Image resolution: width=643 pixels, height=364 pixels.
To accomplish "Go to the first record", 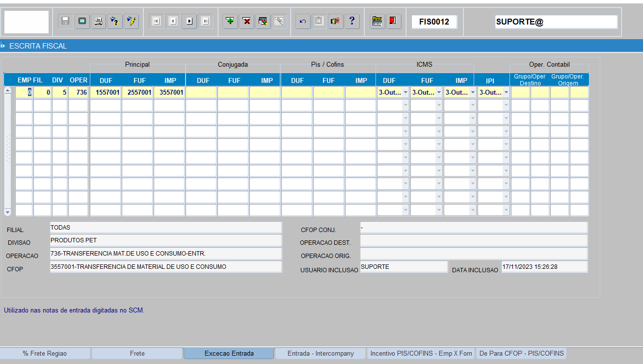I will coord(156,21).
